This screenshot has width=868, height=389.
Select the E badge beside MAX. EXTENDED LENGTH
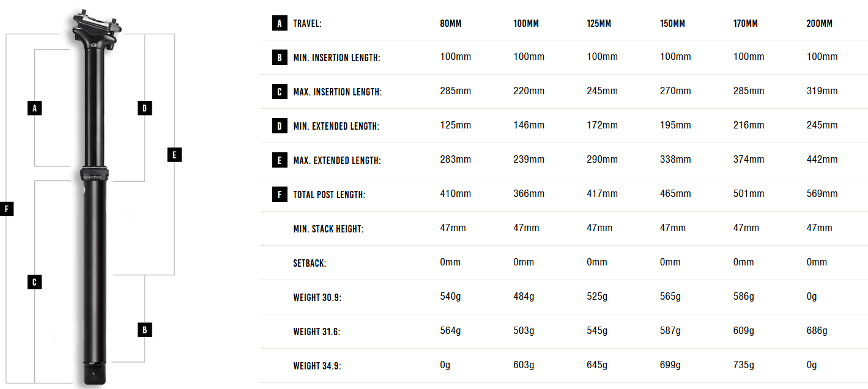pyautogui.click(x=279, y=160)
